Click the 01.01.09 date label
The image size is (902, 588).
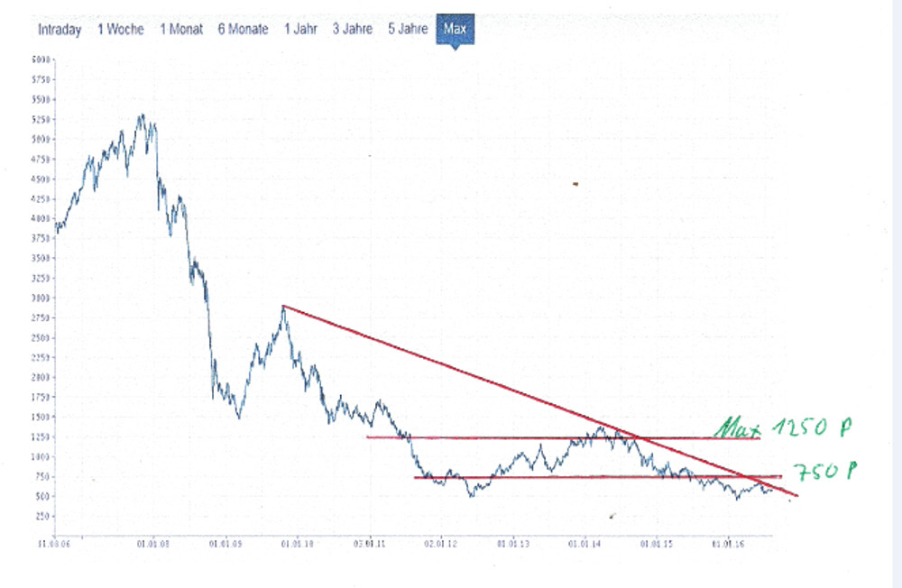point(225,544)
